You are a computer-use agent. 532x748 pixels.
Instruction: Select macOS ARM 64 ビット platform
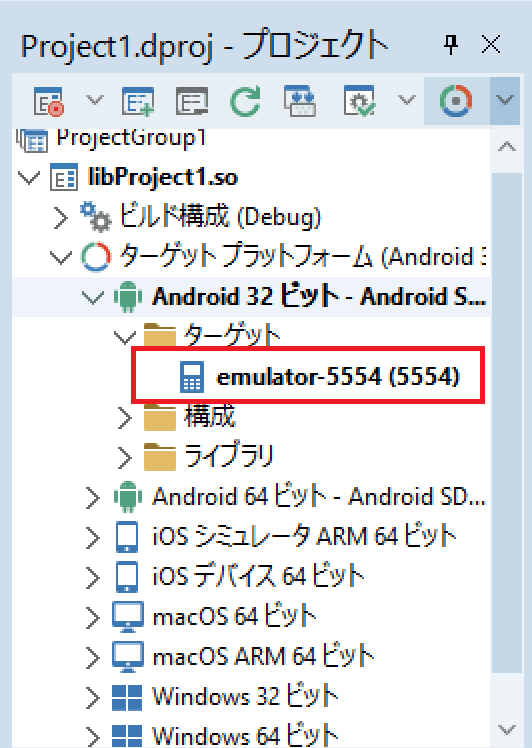(x=263, y=656)
